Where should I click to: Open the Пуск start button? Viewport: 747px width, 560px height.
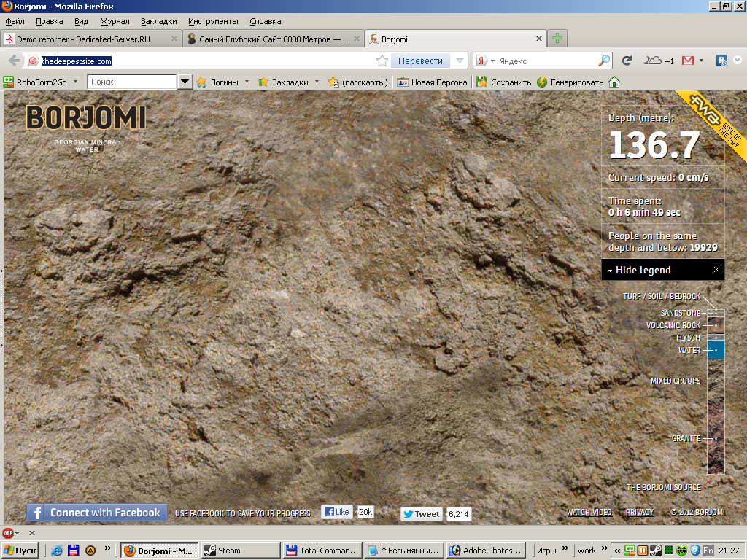(20, 551)
